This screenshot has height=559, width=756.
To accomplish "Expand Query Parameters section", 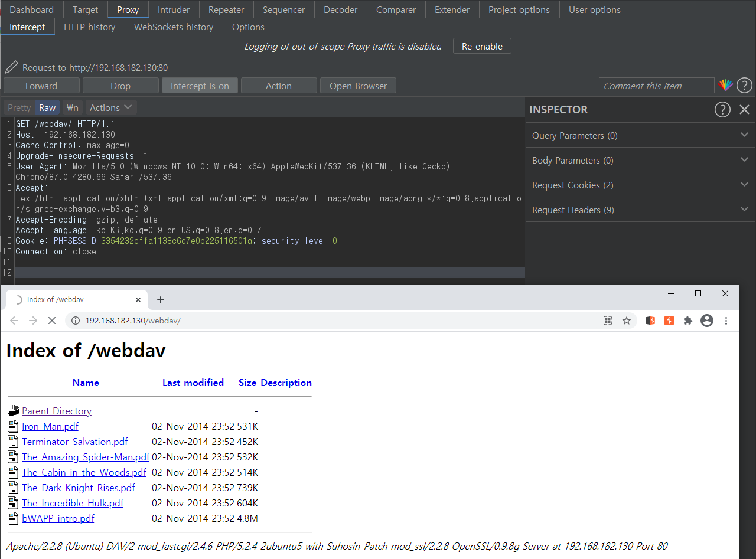I will point(640,135).
